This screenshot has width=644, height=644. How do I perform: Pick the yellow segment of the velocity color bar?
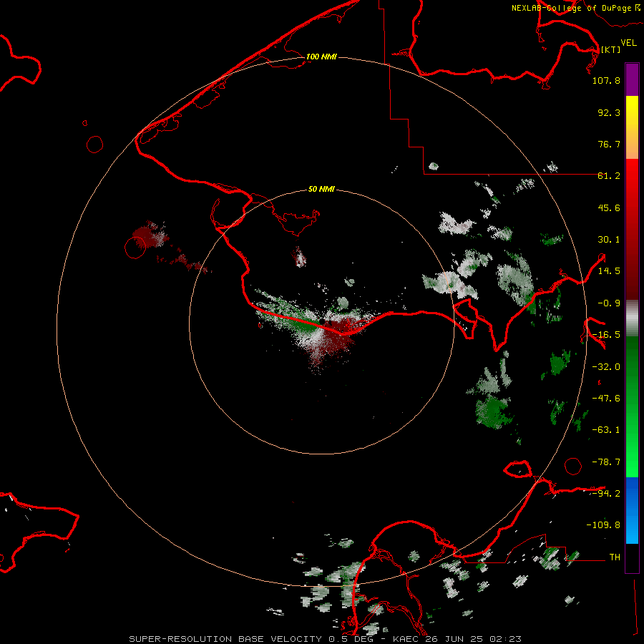[632, 127]
